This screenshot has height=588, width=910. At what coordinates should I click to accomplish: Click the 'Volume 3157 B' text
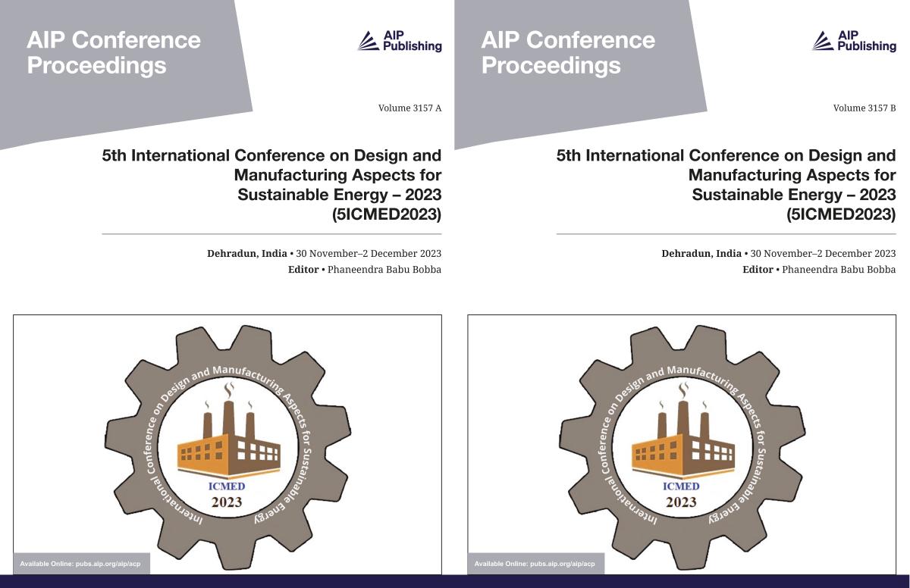(x=864, y=108)
